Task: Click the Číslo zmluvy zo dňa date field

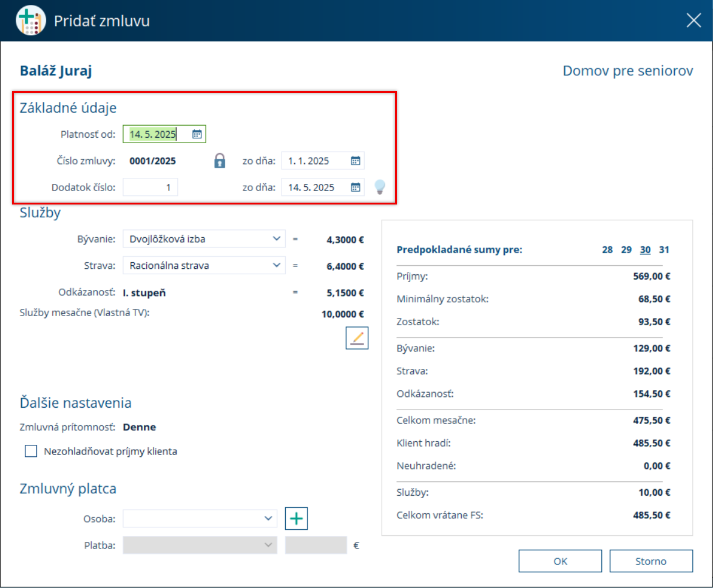Action: [323, 161]
